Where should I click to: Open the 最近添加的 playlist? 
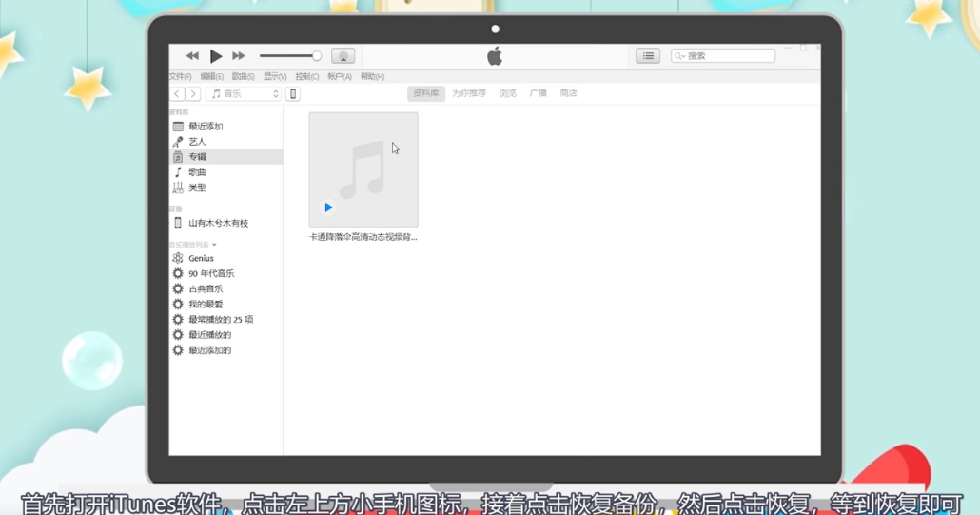click(x=226, y=350)
